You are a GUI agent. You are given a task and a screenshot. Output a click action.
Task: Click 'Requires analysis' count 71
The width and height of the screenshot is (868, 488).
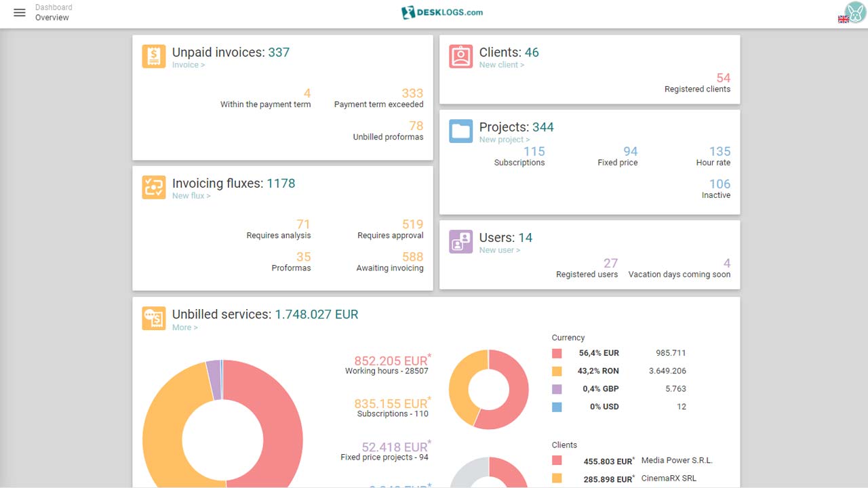tap(304, 224)
